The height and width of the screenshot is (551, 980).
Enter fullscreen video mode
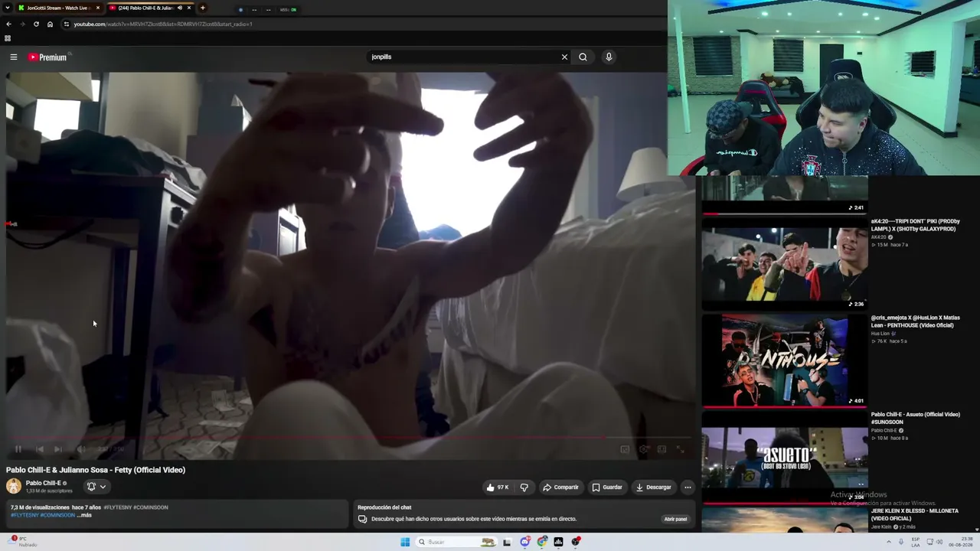coord(680,449)
